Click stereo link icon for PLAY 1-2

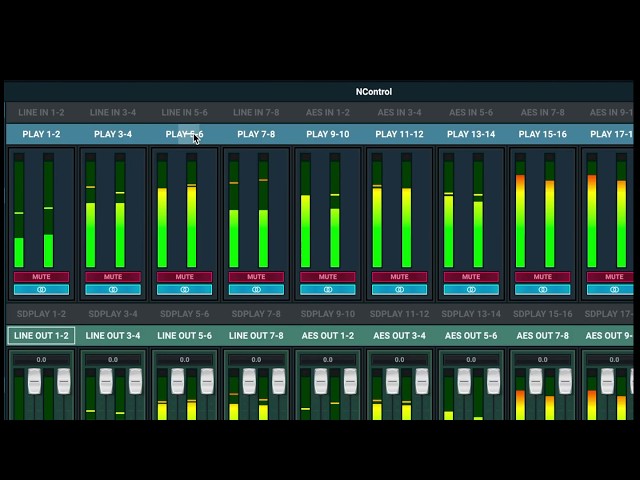(41, 289)
